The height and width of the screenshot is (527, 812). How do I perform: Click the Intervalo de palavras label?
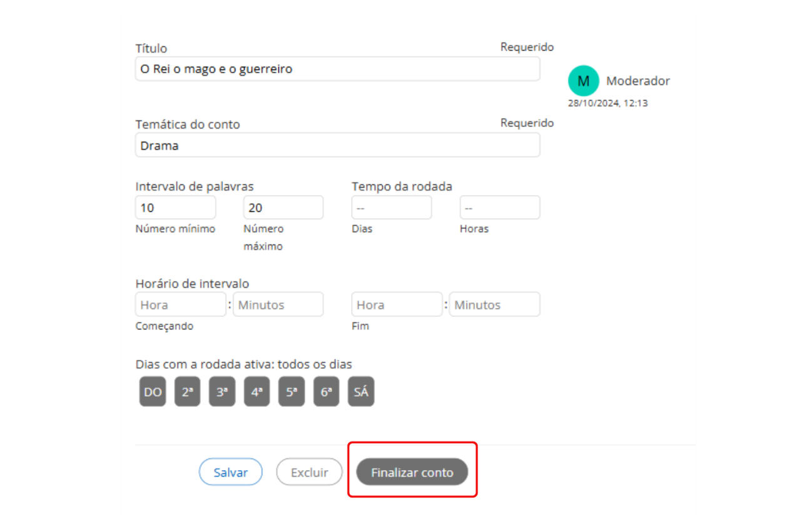195,186
